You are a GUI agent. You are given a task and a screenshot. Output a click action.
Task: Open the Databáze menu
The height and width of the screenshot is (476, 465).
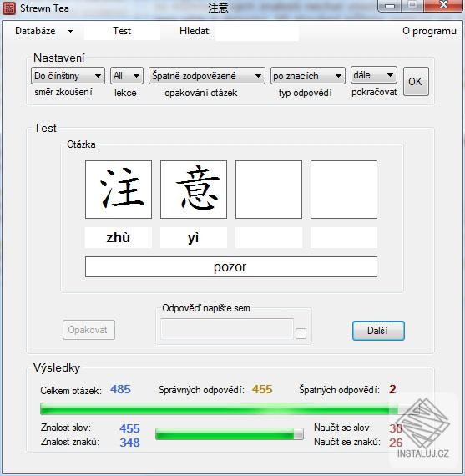pyautogui.click(x=44, y=31)
